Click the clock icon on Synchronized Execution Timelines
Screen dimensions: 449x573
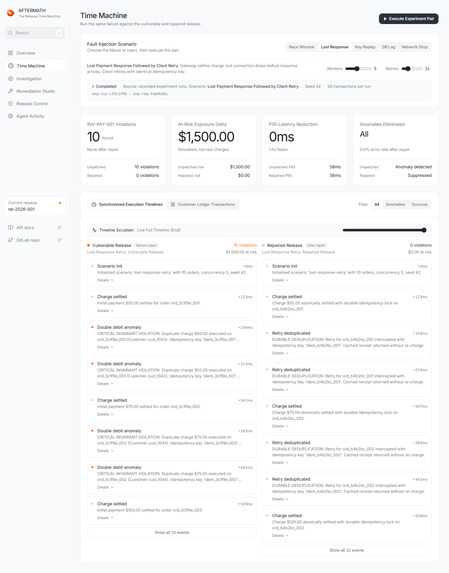tap(94, 204)
